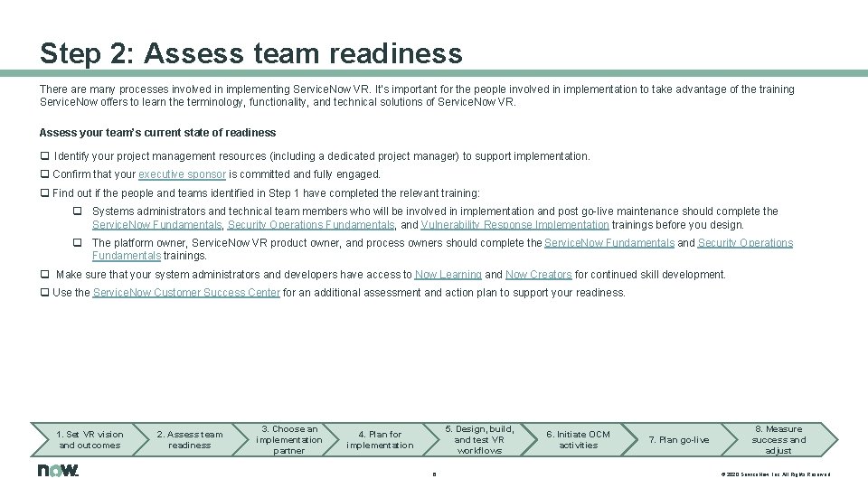Open Security Operations Fundamentals link in systems administrators bullet
Image resolution: width=868 pixels, height=488 pixels.
coord(310,225)
